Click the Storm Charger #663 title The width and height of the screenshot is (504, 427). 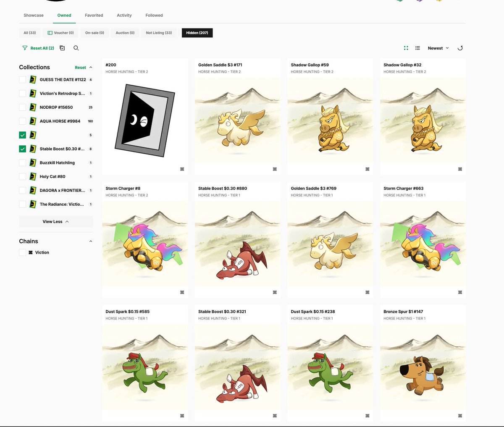(x=404, y=189)
